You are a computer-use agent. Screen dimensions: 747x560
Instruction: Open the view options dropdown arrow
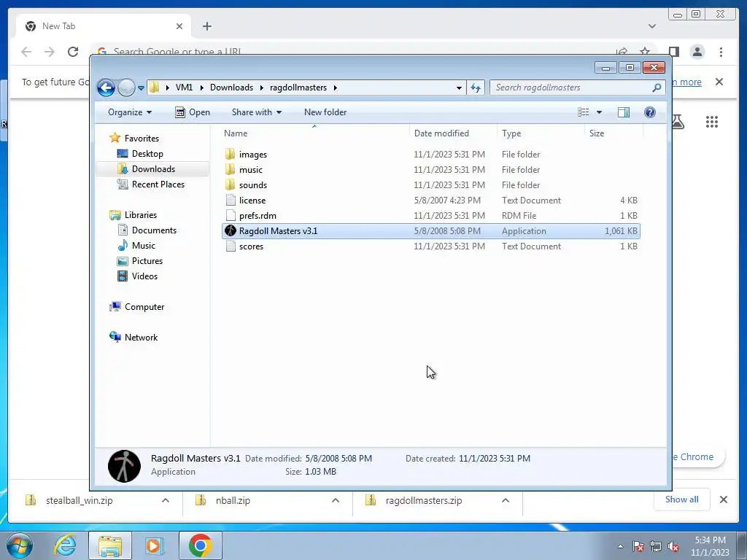click(x=600, y=112)
